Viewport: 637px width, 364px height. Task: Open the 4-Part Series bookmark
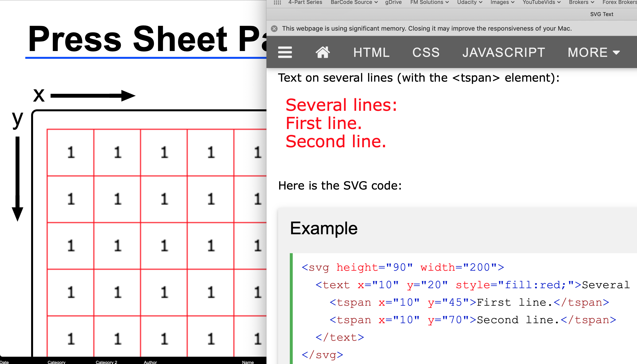pyautogui.click(x=305, y=2)
